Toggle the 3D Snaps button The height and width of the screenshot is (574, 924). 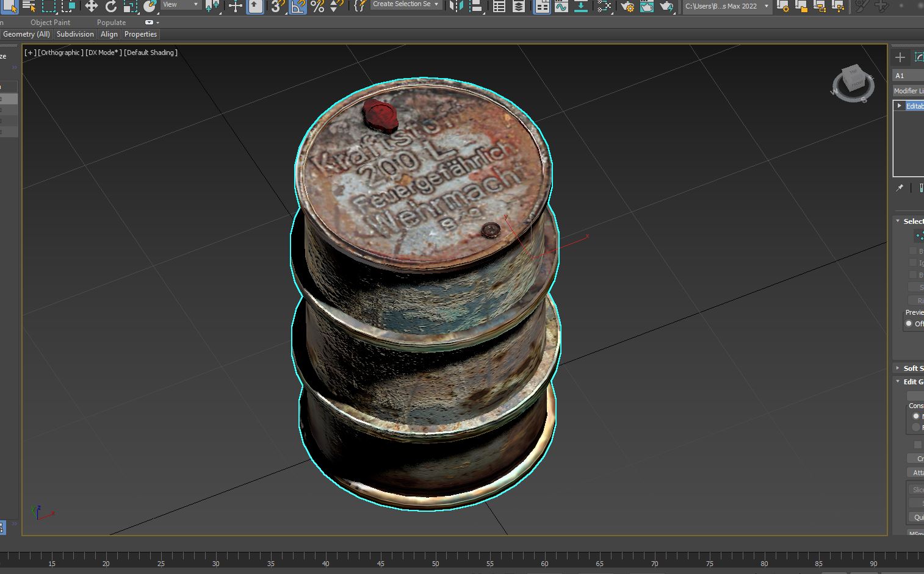tap(278, 6)
